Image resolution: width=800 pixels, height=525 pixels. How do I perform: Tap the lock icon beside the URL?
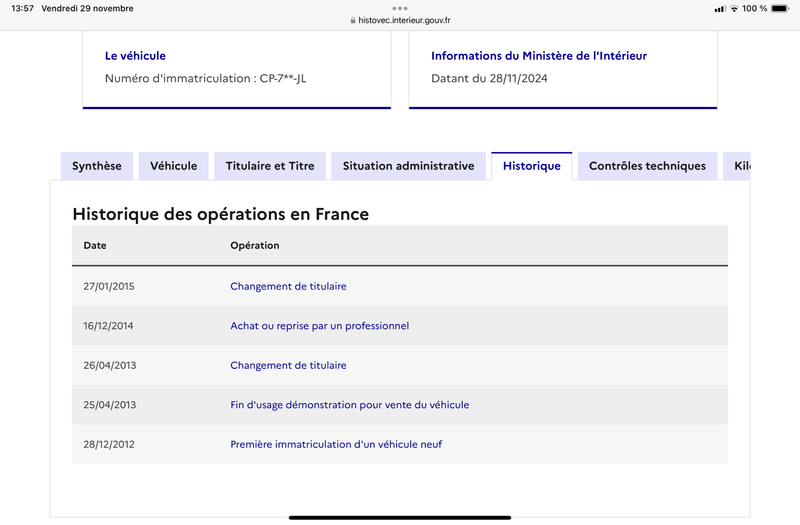353,20
